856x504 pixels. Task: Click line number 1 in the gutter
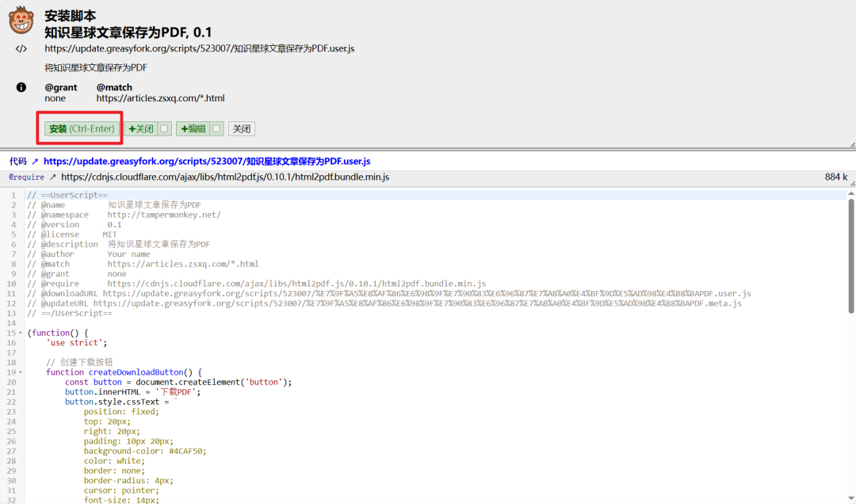13,196
